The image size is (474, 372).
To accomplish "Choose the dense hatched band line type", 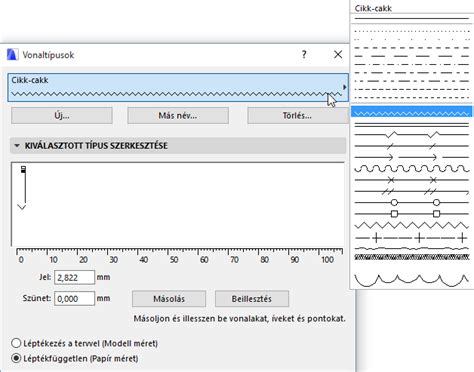I will pos(412,257).
